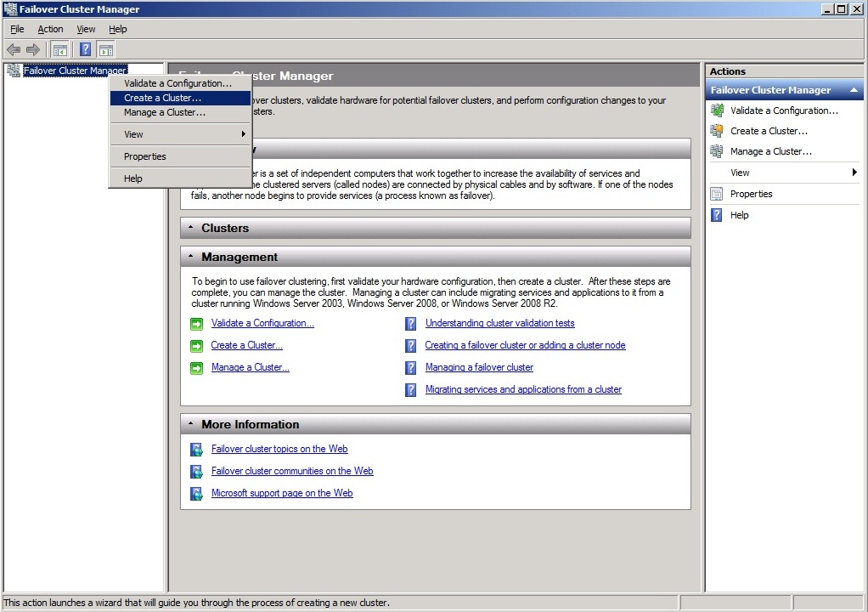
Task: Minimize the Failover Cluster Manager window
Action: tap(828, 8)
